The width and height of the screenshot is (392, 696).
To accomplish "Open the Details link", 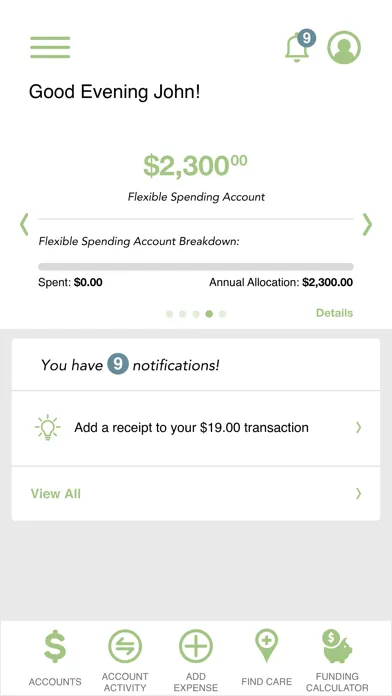I will click(x=334, y=313).
